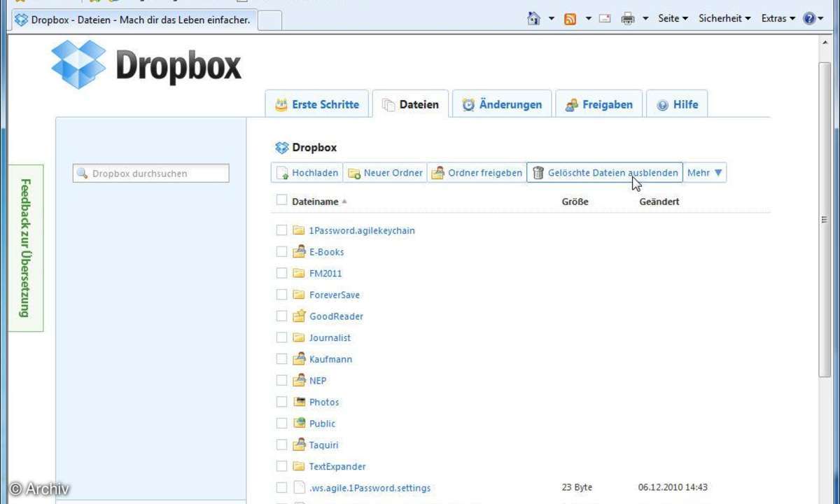Create a folder with Neuer Ordner
Screen dimensions: 840x504
pos(385,173)
